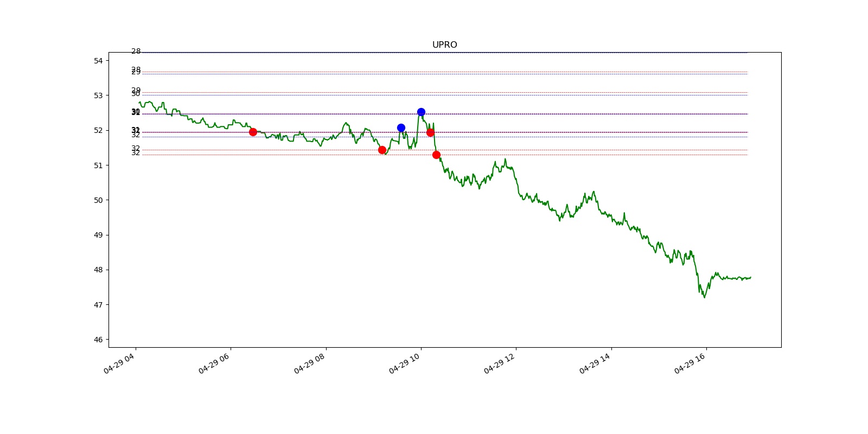Click the blue marker at 52.1
Screen dimensions: 868x434
coord(401,128)
